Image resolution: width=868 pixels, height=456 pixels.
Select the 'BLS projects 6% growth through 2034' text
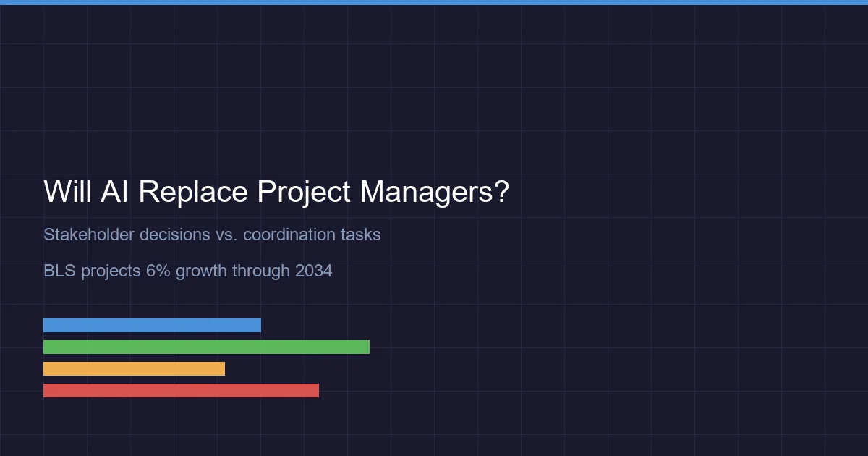tap(188, 271)
